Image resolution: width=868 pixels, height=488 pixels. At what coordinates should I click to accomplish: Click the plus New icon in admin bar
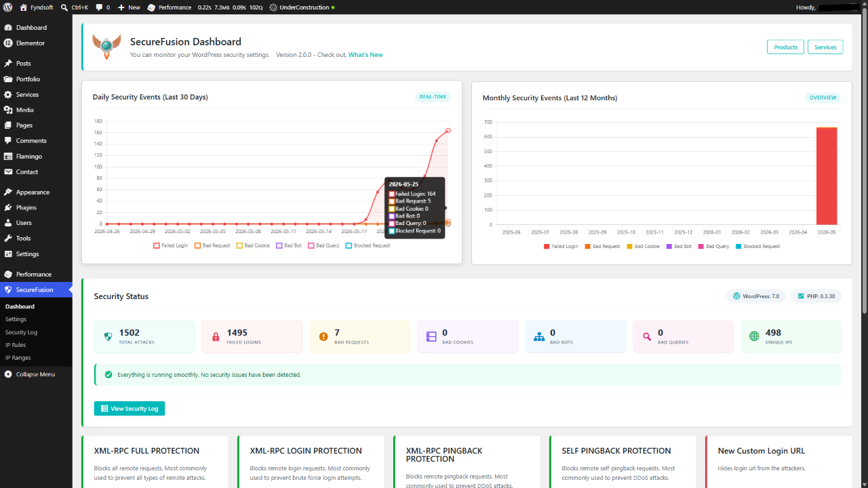(x=121, y=7)
